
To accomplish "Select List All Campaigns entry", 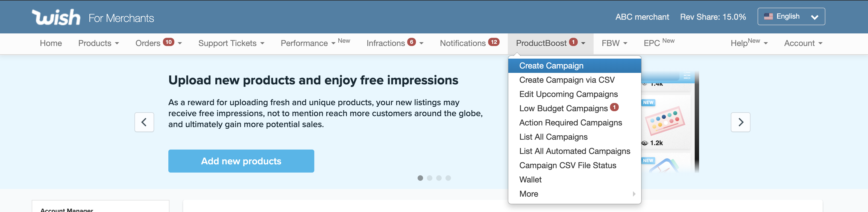I will tap(553, 137).
